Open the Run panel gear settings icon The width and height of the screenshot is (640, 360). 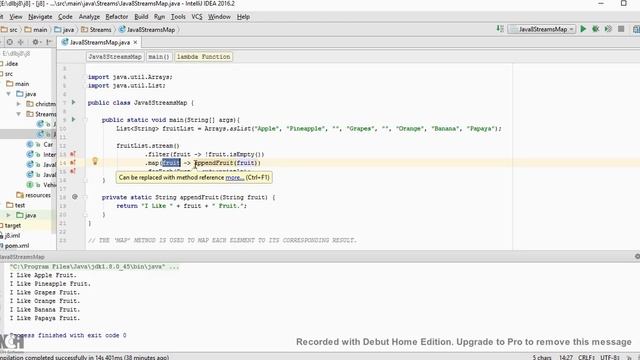[637, 256]
